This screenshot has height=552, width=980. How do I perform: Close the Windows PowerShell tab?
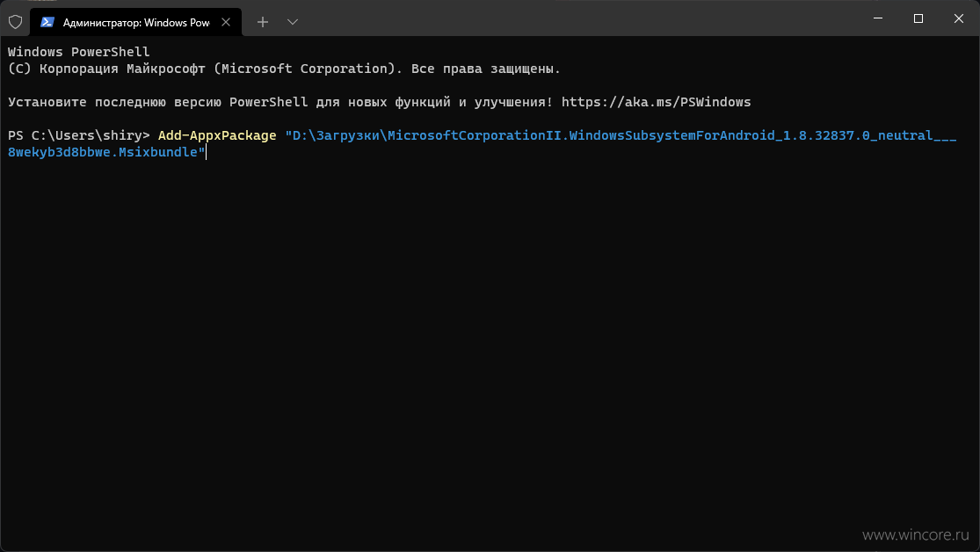pos(226,22)
